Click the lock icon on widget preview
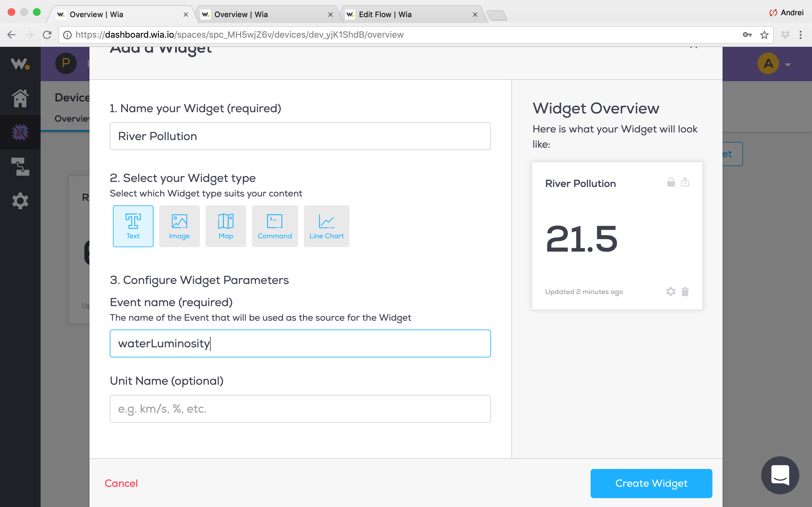Viewport: 812px width, 507px height. point(671,182)
